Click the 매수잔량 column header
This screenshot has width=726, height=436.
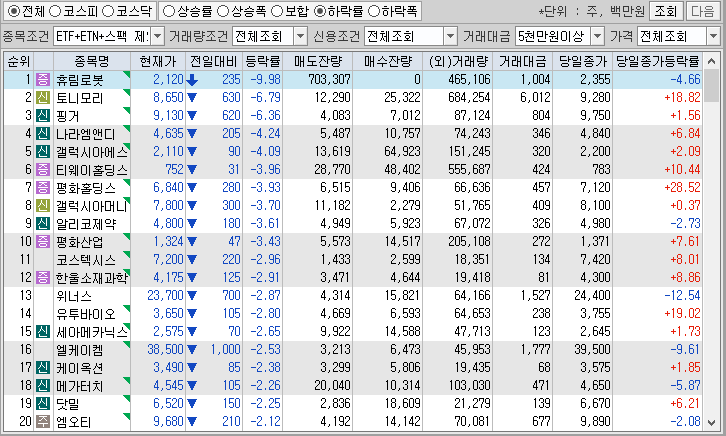click(388, 61)
